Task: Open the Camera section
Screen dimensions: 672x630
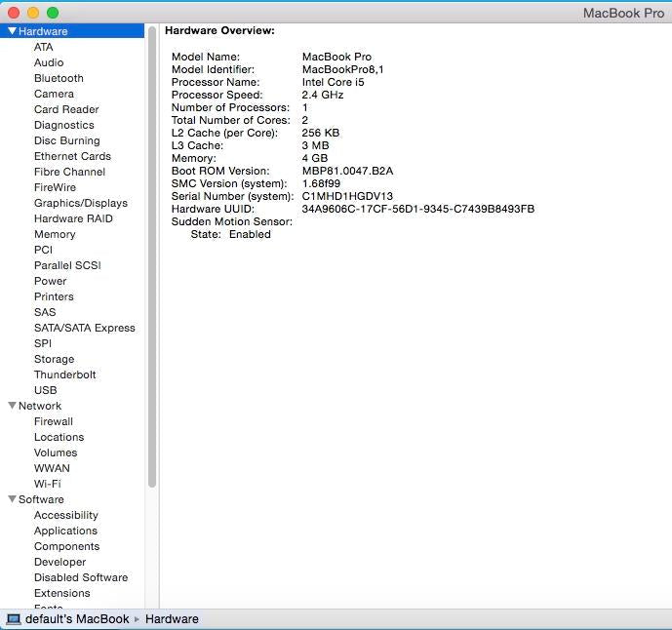Action: click(54, 94)
